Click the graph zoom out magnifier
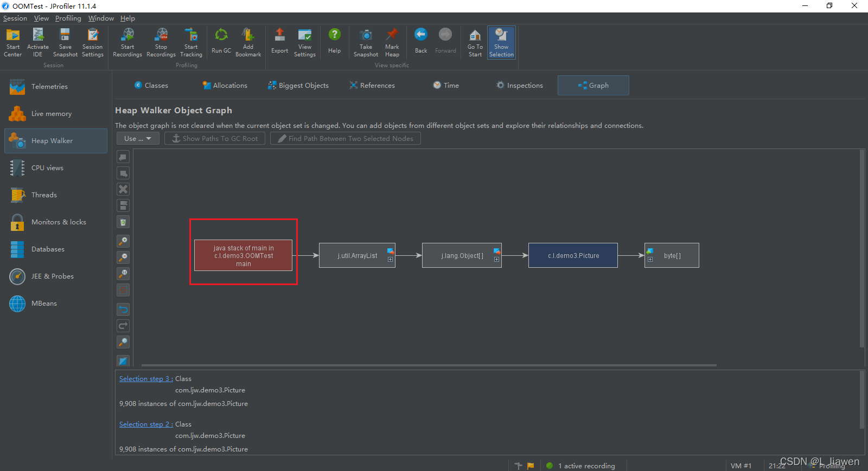The image size is (868, 471). click(123, 257)
